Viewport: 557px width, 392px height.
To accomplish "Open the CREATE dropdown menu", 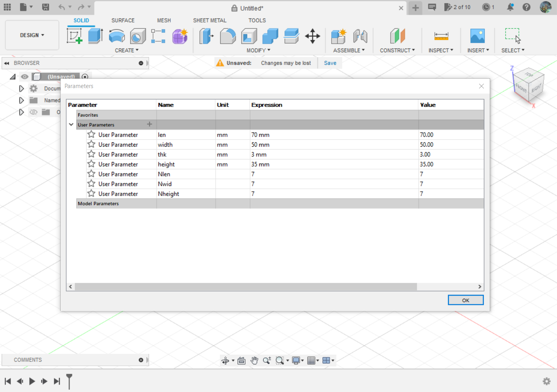I will [127, 50].
